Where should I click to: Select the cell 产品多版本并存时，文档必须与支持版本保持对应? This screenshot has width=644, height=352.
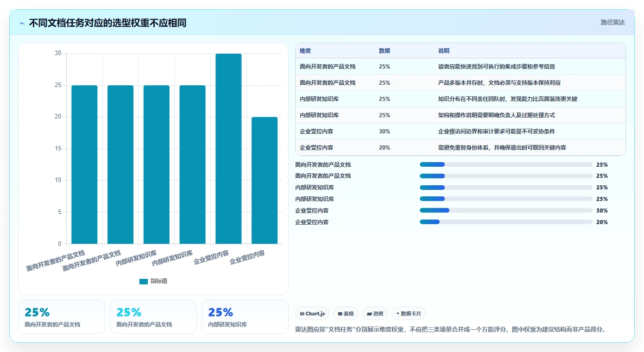499,82
